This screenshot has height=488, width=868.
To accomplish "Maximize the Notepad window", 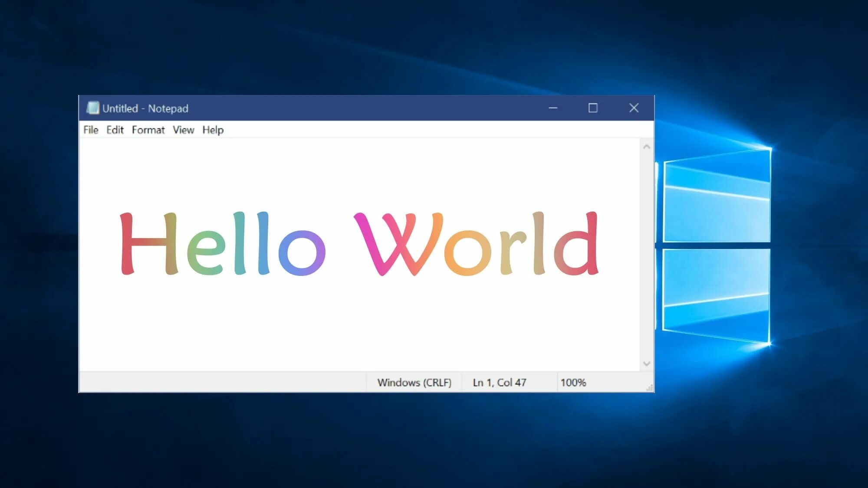I will tap(593, 108).
